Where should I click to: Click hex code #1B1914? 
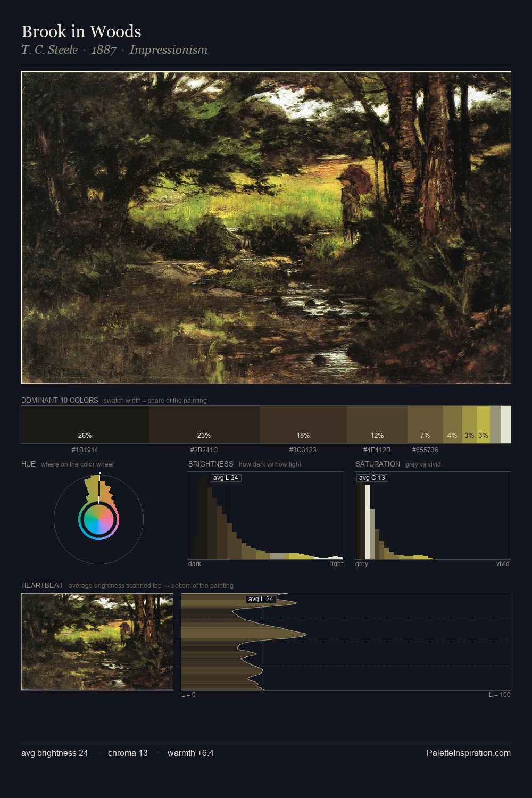(85, 450)
